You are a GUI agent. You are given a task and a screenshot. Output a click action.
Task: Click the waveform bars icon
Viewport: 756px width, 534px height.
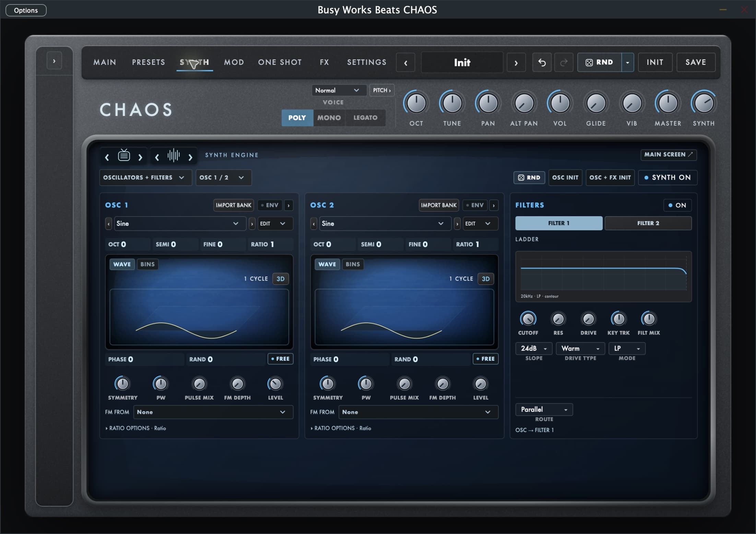(174, 155)
